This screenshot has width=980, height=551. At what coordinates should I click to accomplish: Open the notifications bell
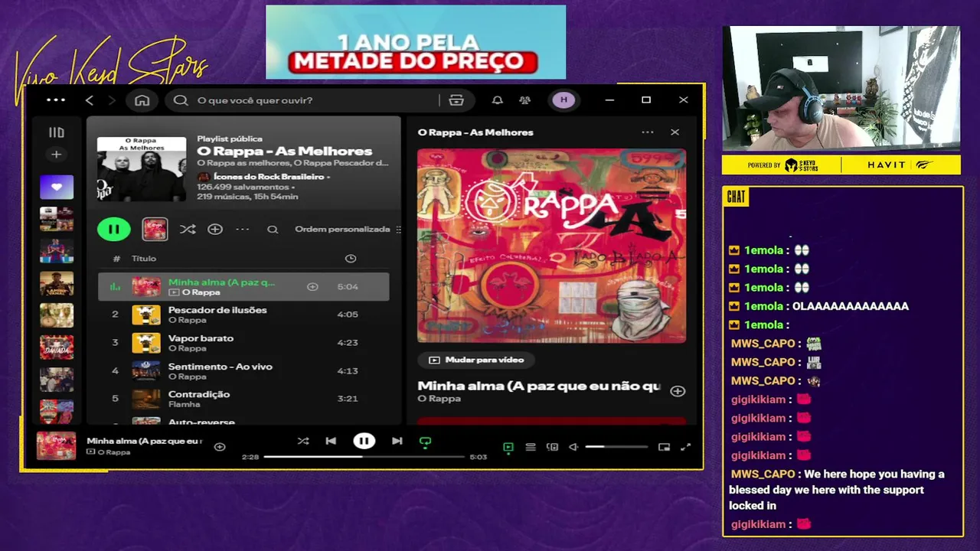(x=497, y=100)
